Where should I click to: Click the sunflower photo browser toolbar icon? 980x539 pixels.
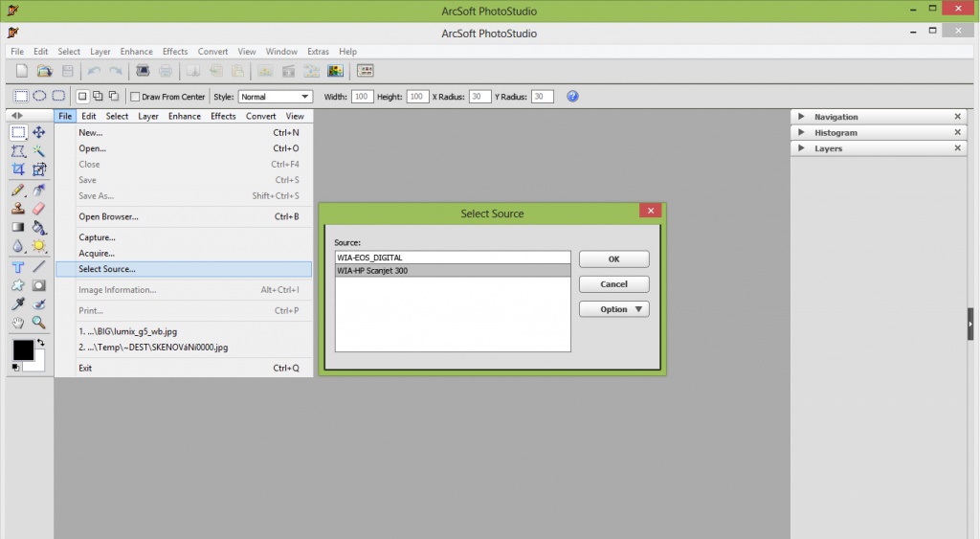click(336, 71)
